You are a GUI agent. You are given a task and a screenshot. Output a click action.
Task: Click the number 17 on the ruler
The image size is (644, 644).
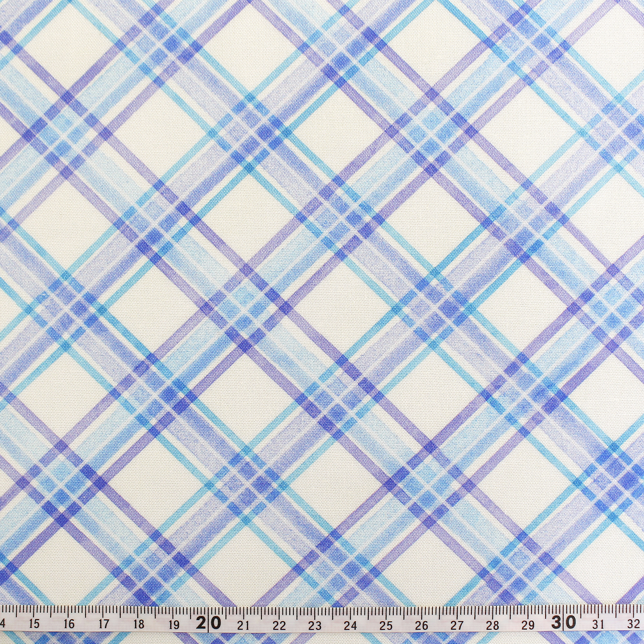pos(104,624)
